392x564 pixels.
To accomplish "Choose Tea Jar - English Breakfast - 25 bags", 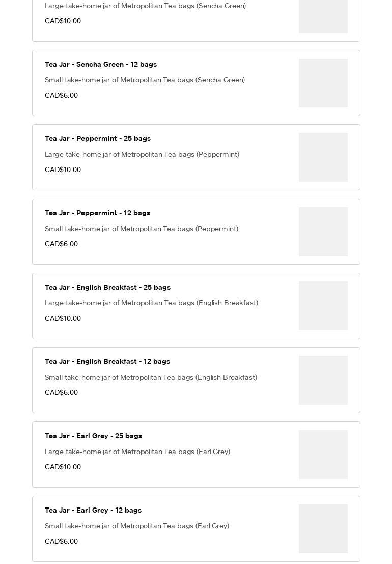I will pos(196,306).
